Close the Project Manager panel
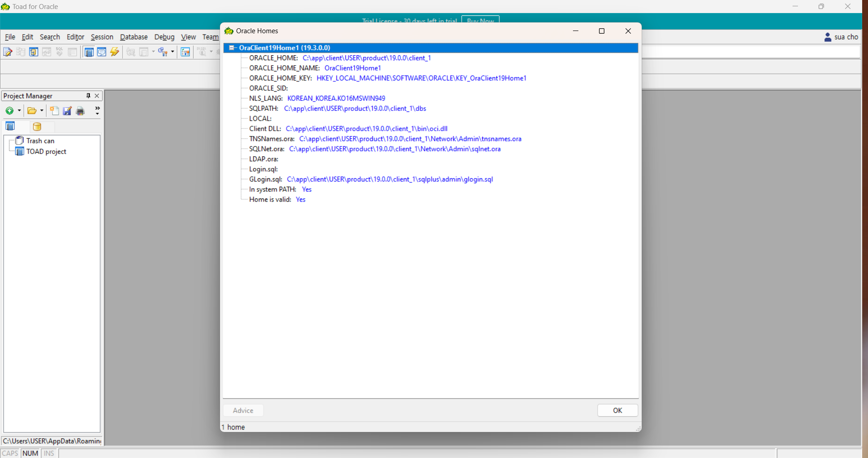 [x=97, y=96]
